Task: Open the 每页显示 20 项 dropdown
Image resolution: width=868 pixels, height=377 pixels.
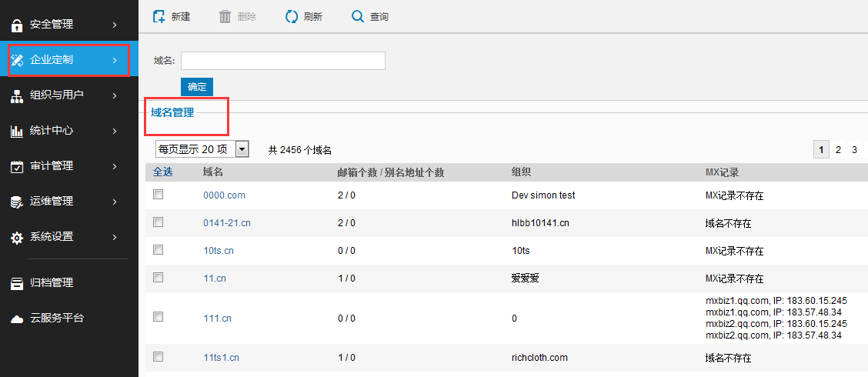Action: (x=242, y=149)
